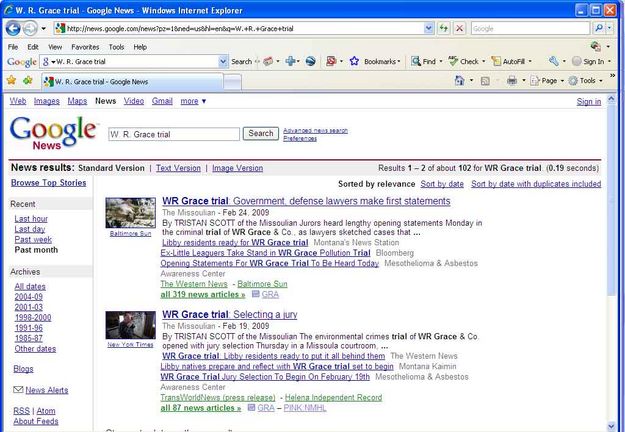Click the printer icon in the command bar
The image size is (625, 432).
[512, 80]
